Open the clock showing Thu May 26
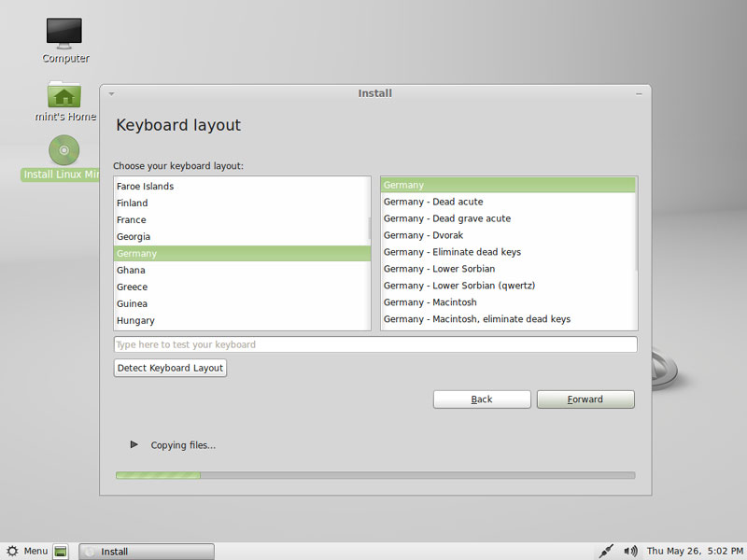The height and width of the screenshot is (560, 747). pyautogui.click(x=695, y=551)
